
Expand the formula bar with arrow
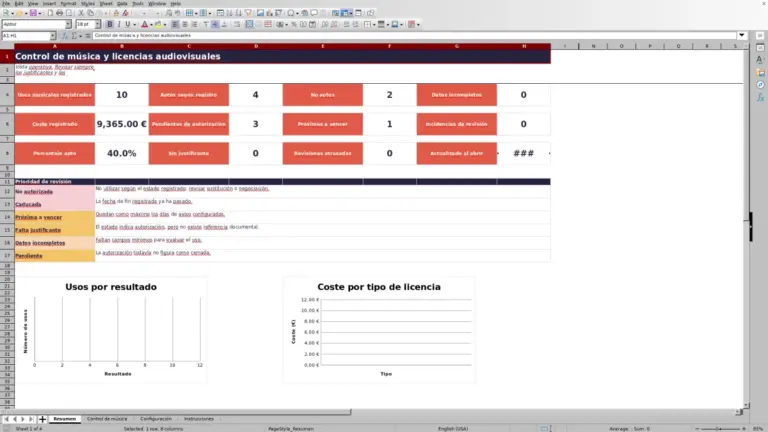[742, 35]
